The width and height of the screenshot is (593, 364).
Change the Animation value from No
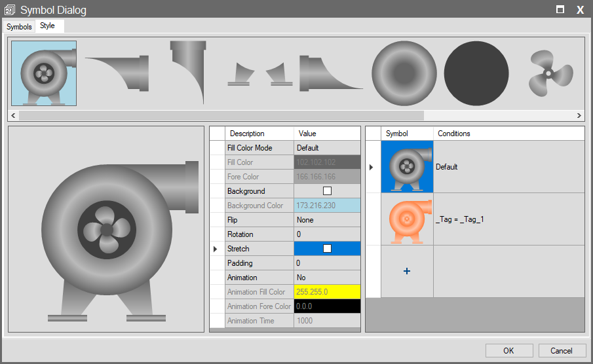[x=327, y=278]
